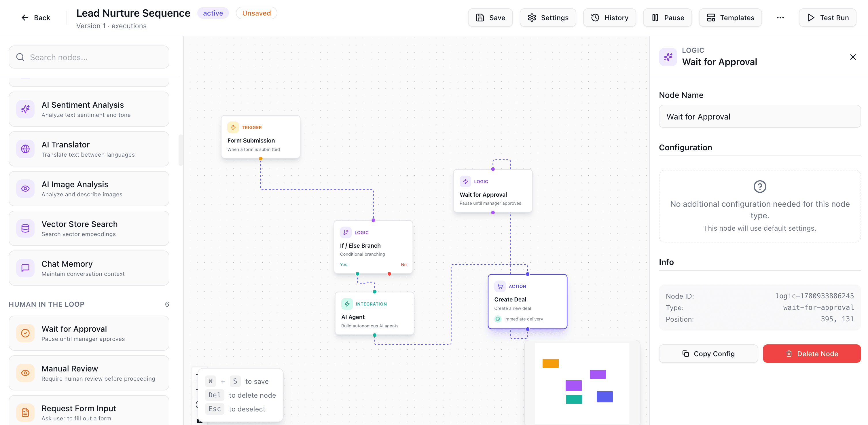Click the 'Unsaved' status badge
This screenshot has height=425, width=868.
tap(256, 13)
